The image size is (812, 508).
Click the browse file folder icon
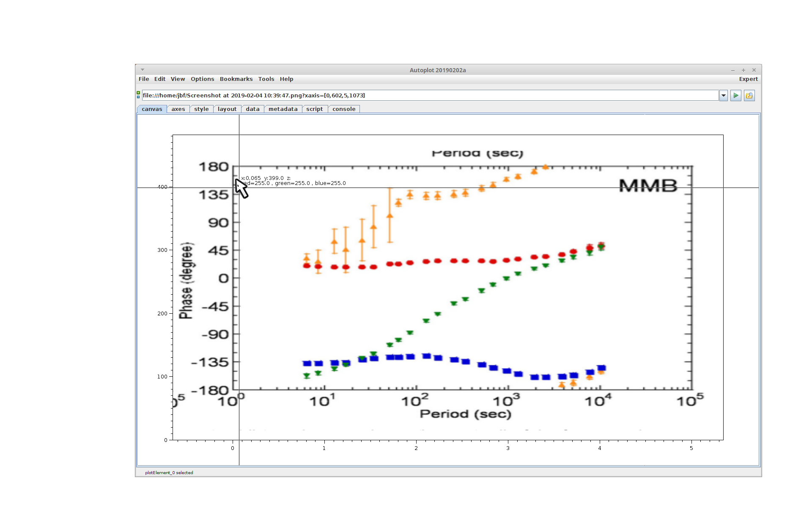point(749,96)
